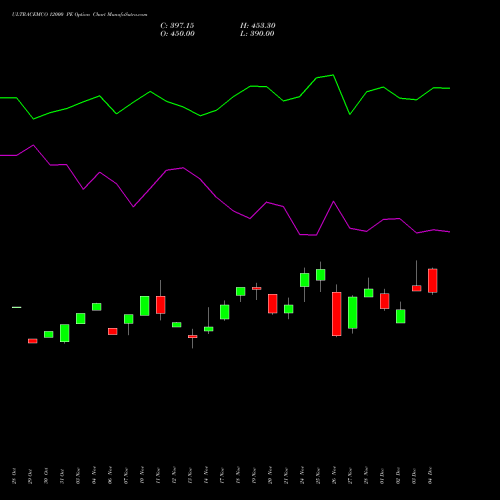
Task: Click the 04 Dec date label
Action: point(430,476)
